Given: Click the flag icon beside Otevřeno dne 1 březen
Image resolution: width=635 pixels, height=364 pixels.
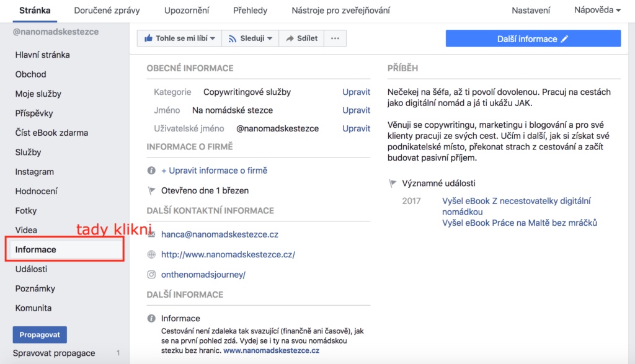Looking at the screenshot, I should (151, 190).
